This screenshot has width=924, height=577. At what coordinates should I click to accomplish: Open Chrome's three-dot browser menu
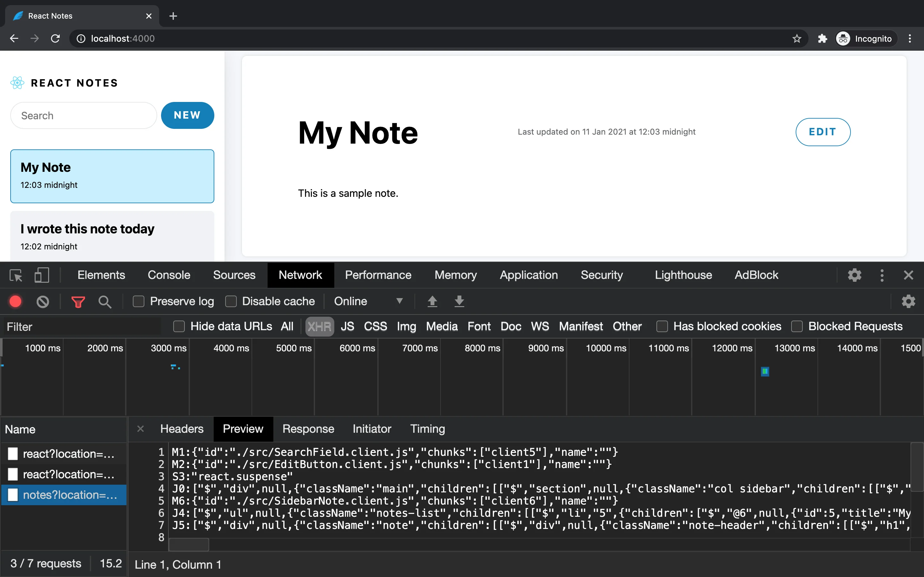(x=910, y=38)
